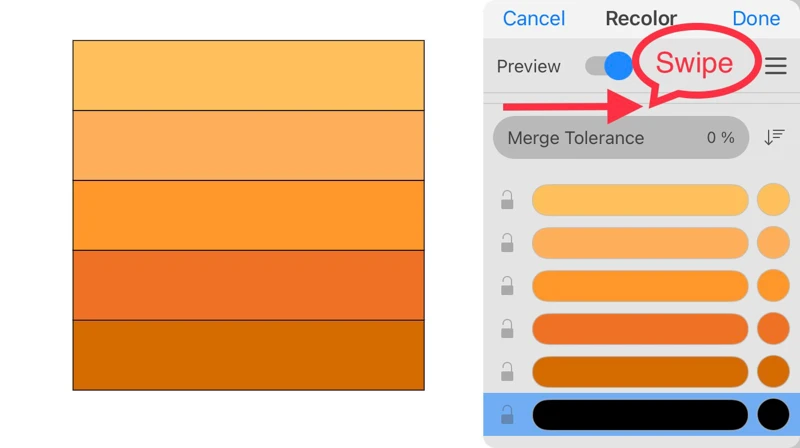The image size is (800, 448).
Task: Click the bottom dark-orange canvas stripe
Action: (x=248, y=355)
